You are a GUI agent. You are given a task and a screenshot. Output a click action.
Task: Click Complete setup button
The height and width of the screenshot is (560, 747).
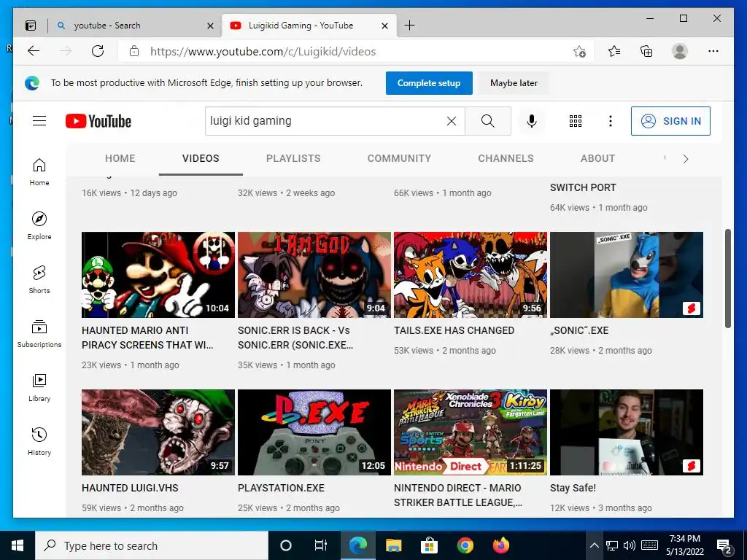[x=429, y=83]
